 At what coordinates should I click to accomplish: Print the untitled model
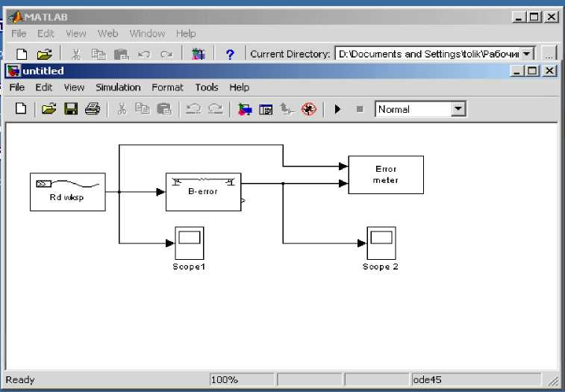click(93, 108)
